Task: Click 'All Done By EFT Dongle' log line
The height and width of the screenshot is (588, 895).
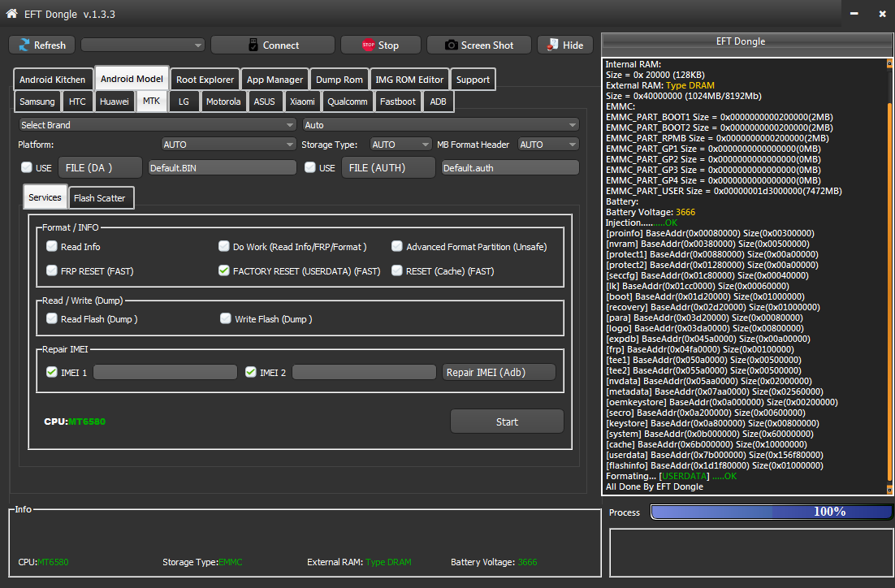Action: [654, 486]
